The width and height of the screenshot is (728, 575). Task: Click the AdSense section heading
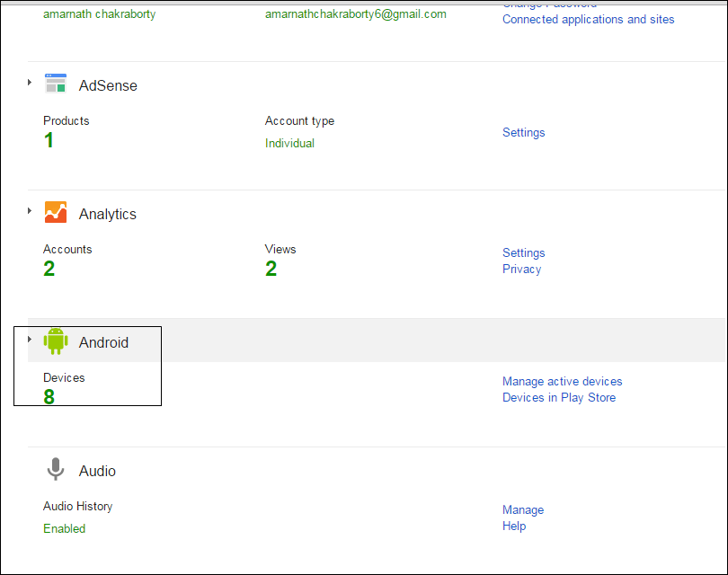coord(108,85)
